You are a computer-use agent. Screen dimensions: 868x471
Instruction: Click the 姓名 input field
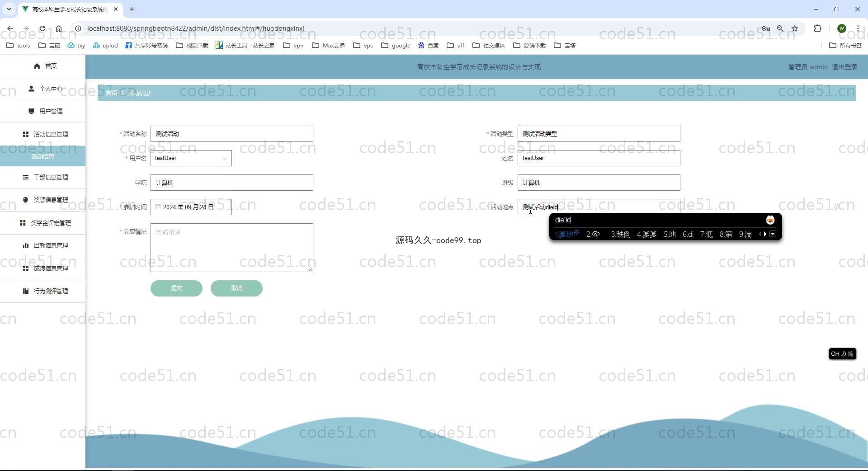pos(599,158)
